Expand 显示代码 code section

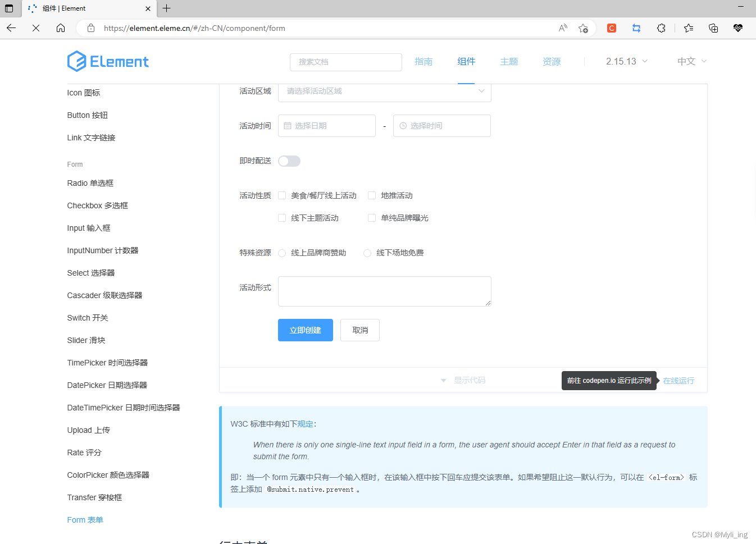pyautogui.click(x=463, y=380)
